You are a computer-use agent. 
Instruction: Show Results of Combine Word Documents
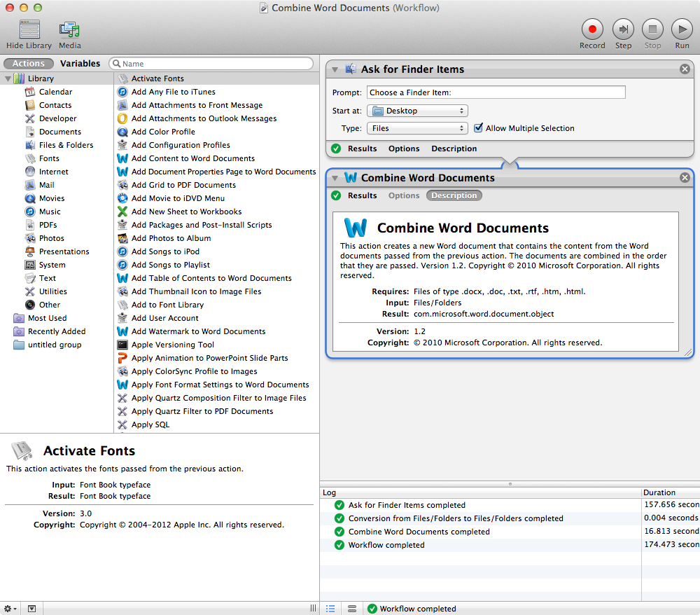tap(362, 195)
